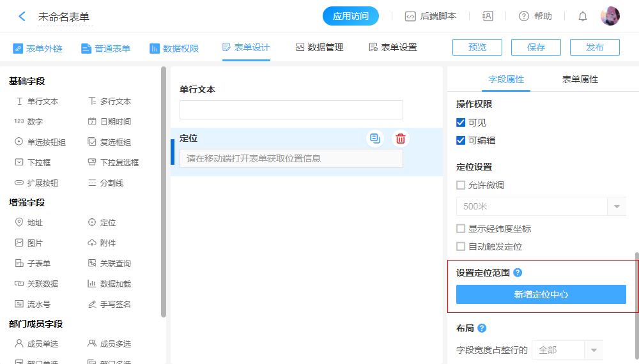This screenshot has height=364, width=639.
Task: Toggle 自动触发定位 checkbox
Action: (461, 246)
